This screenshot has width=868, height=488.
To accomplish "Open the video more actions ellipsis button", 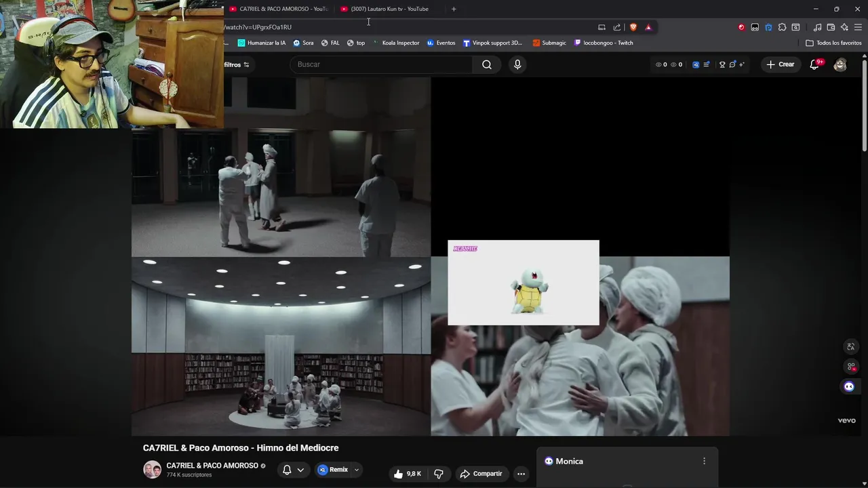I will point(521,474).
